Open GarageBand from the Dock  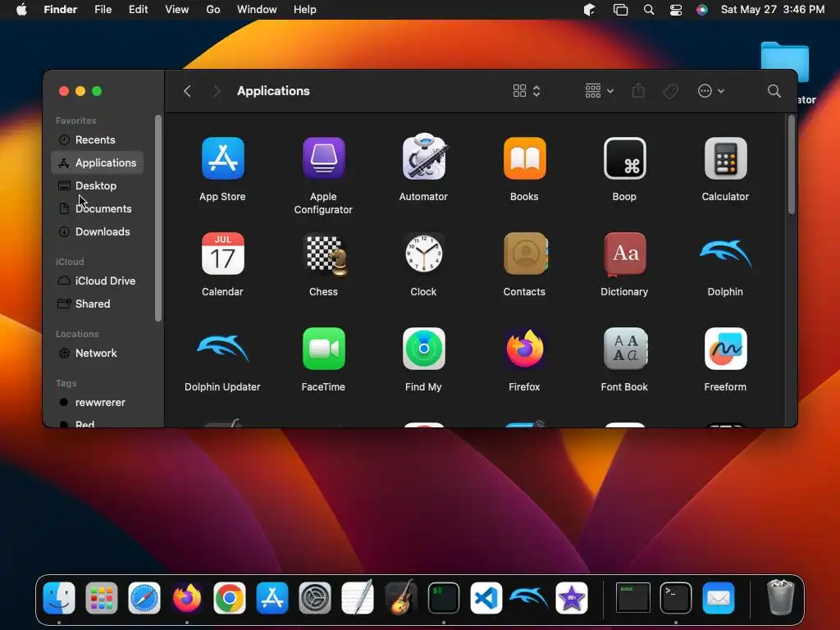point(400,597)
